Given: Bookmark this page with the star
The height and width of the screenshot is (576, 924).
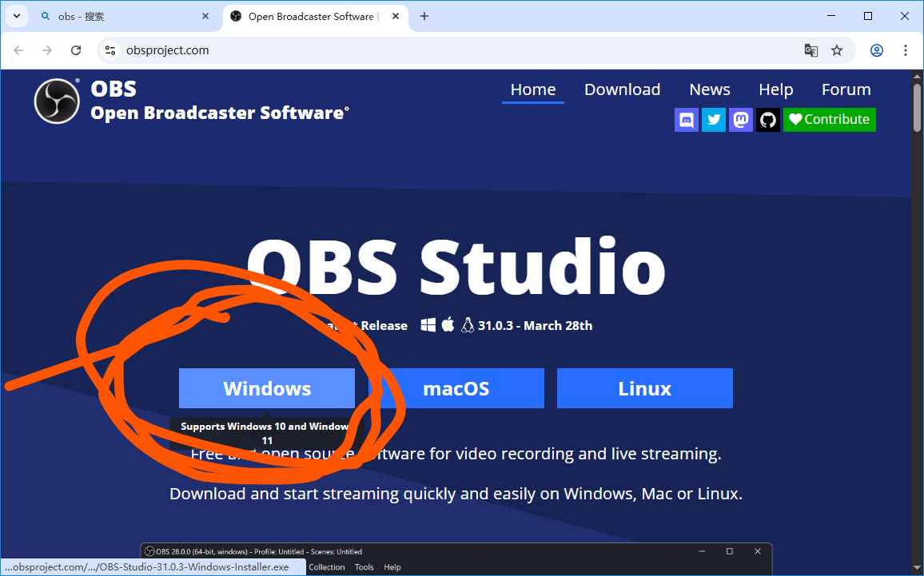Looking at the screenshot, I should 837,50.
